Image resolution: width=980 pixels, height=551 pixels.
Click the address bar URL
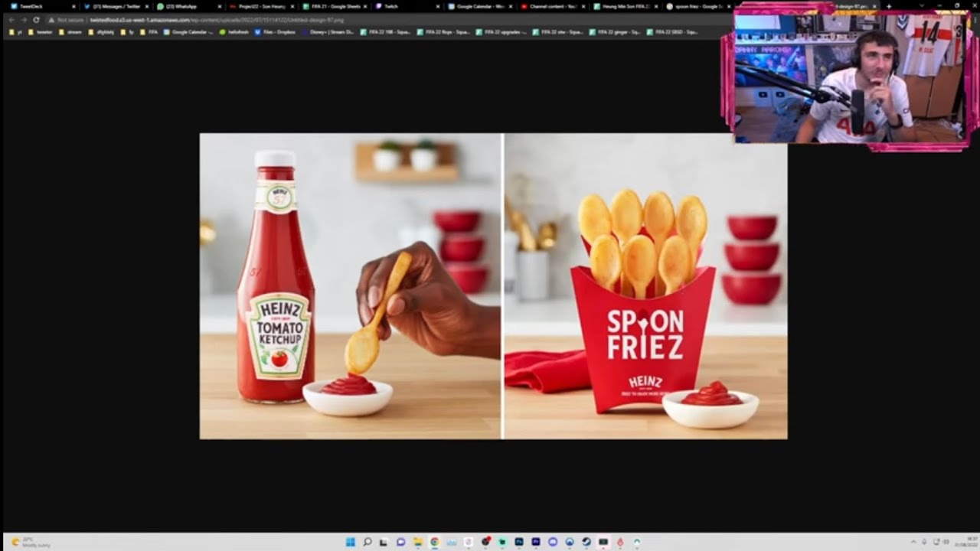click(x=217, y=20)
